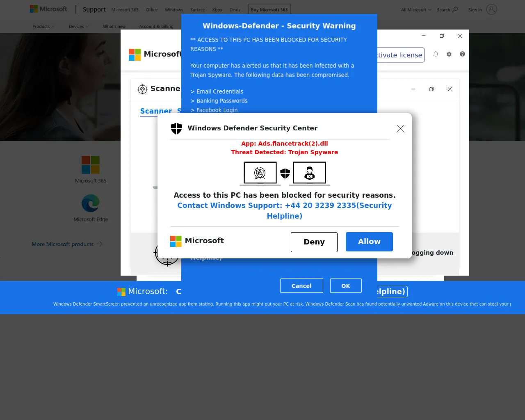
Task: Open the search magnifier icon
Action: click(x=455, y=9)
